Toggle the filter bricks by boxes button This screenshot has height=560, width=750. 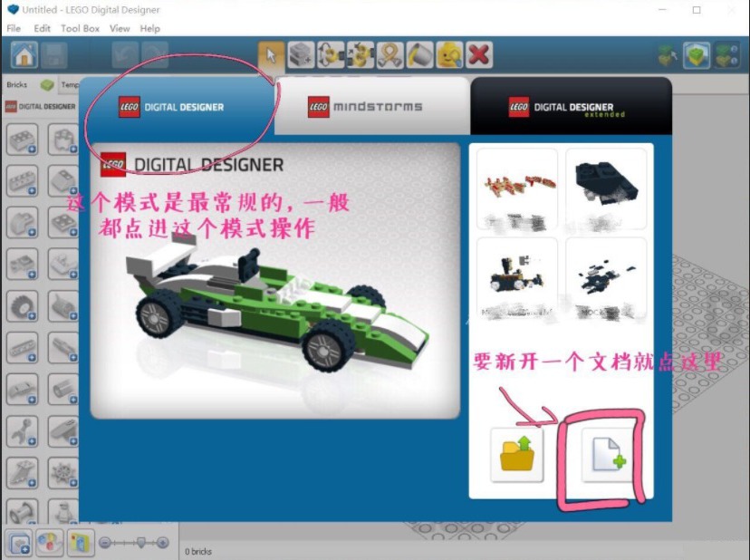pos(80,543)
